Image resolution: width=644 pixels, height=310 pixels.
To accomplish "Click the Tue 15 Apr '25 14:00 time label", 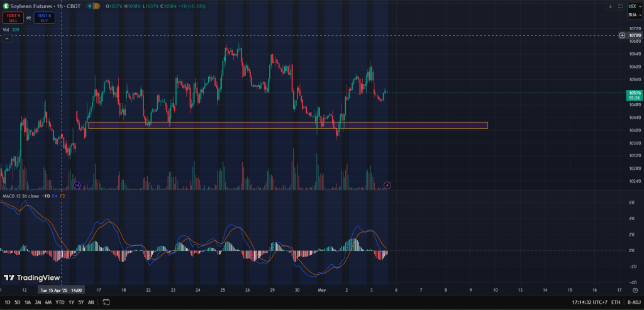I will 61,290.
